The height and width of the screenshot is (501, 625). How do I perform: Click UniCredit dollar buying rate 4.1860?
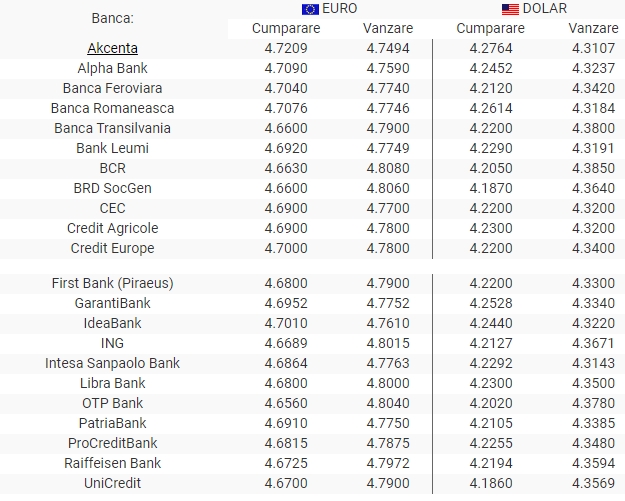coord(491,483)
